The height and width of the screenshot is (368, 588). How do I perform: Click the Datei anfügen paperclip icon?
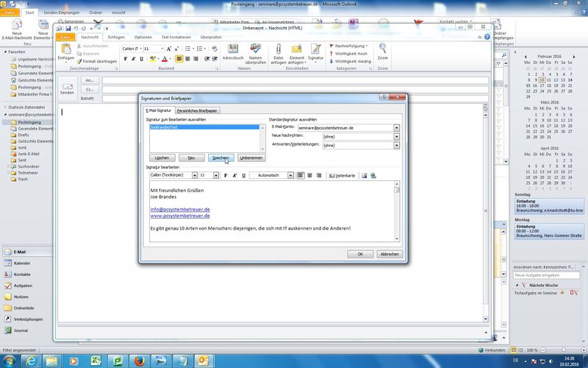point(278,53)
